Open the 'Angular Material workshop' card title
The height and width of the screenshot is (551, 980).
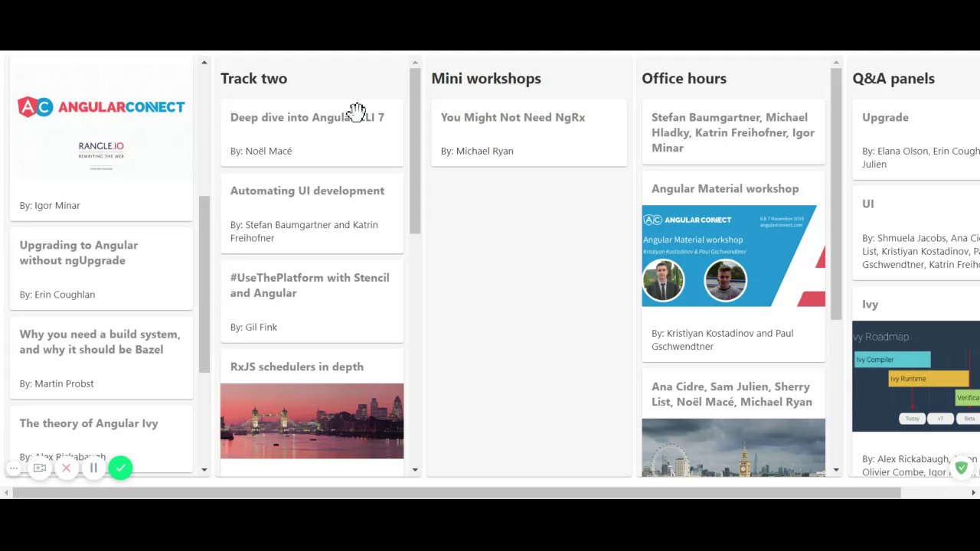pyautogui.click(x=725, y=188)
